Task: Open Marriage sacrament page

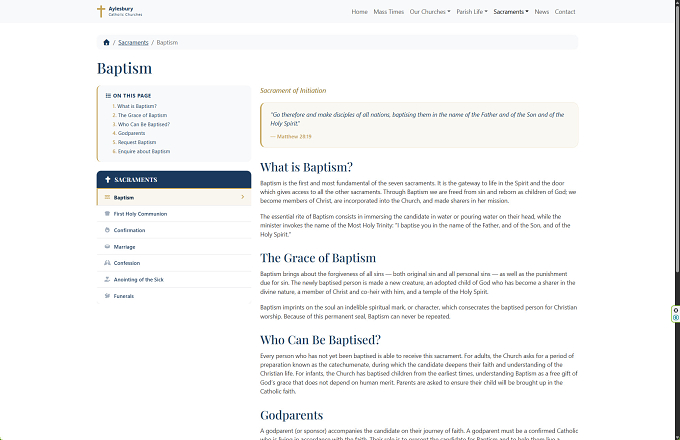Action: [x=174, y=247]
